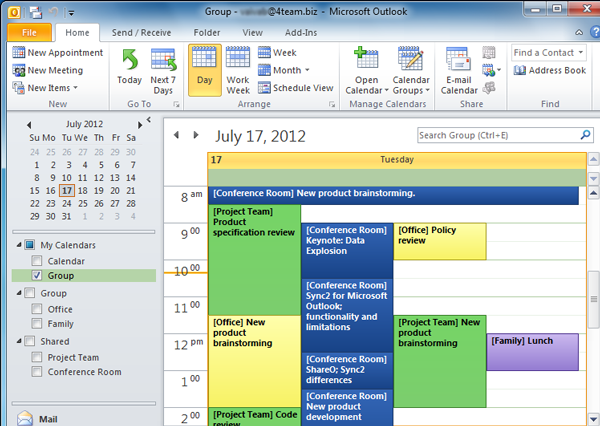This screenshot has height=426, width=600.
Task: Collapse the My Calendars group
Action: point(19,245)
